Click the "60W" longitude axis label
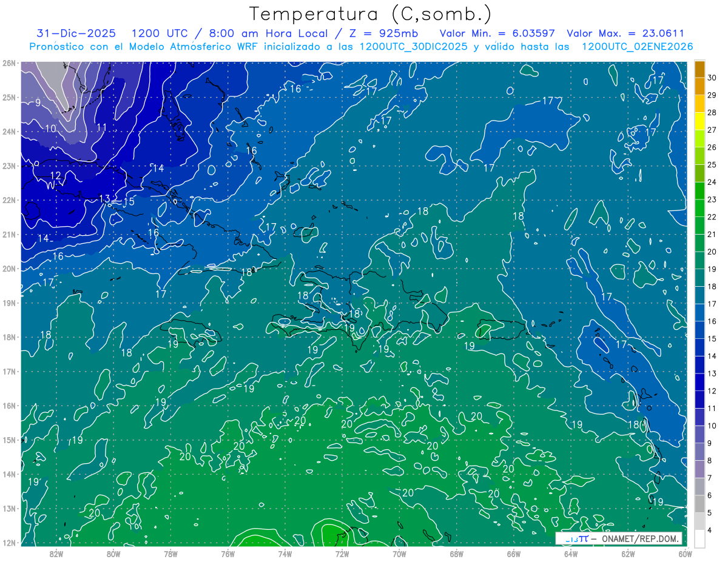This screenshot has height=562, width=728. pyautogui.click(x=685, y=554)
